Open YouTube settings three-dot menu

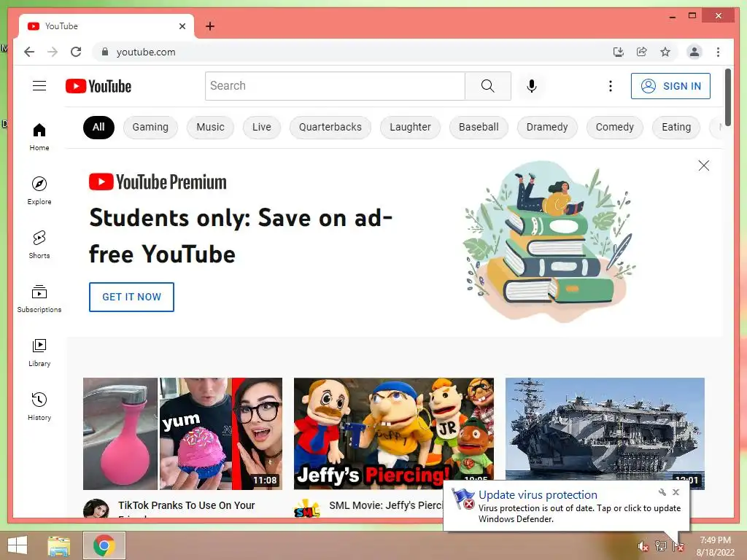coord(611,86)
